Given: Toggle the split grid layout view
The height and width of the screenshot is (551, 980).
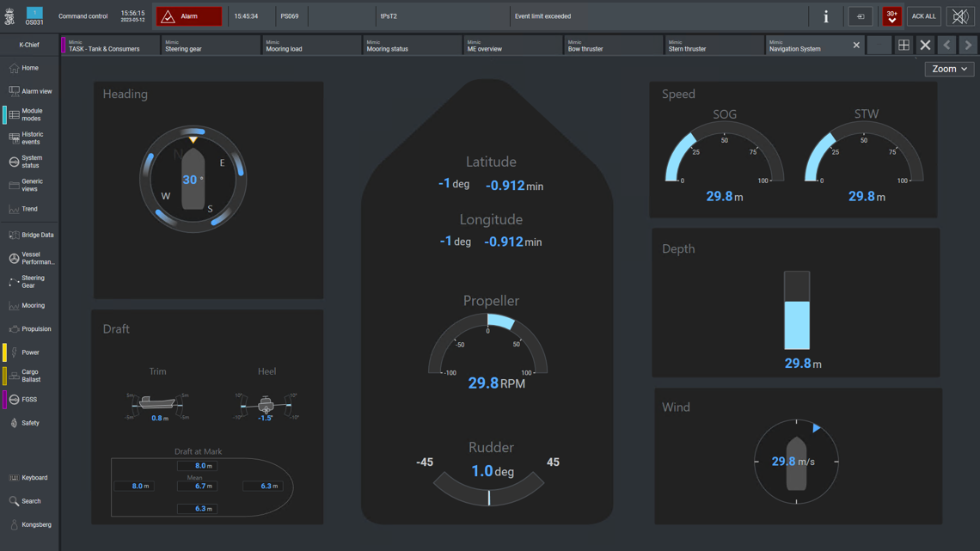Looking at the screenshot, I should (903, 46).
